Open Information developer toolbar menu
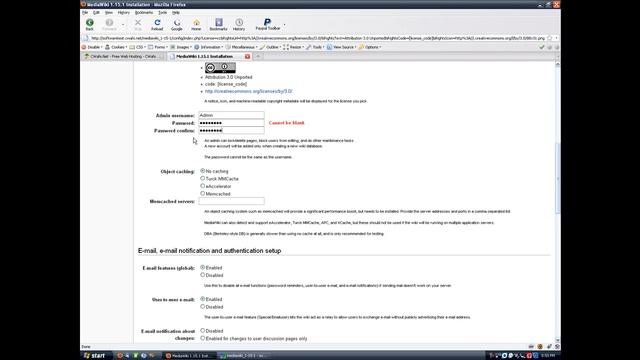 coord(209,47)
